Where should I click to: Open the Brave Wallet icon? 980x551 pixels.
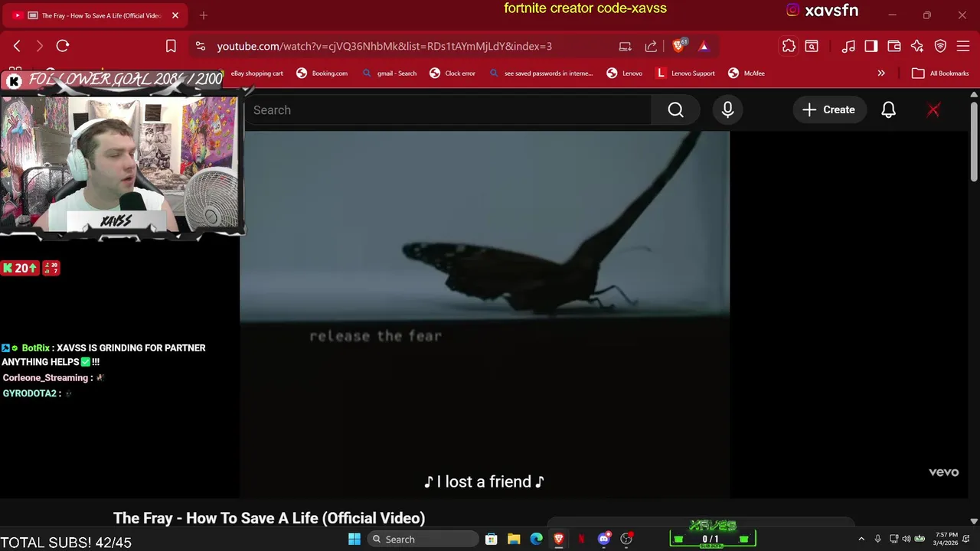894,46
